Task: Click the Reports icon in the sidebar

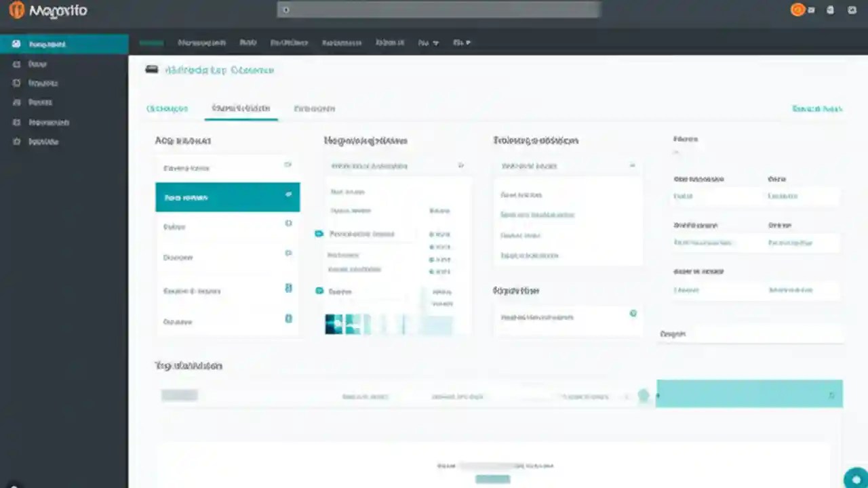Action: pyautogui.click(x=16, y=102)
